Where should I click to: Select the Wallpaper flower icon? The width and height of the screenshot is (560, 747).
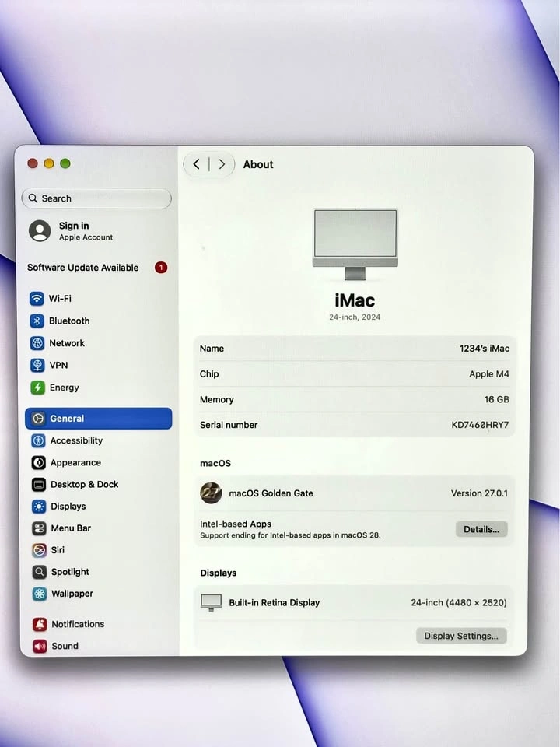point(40,594)
